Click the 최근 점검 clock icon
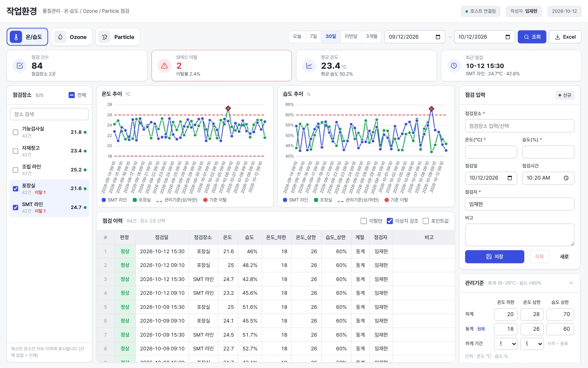 pos(454,65)
